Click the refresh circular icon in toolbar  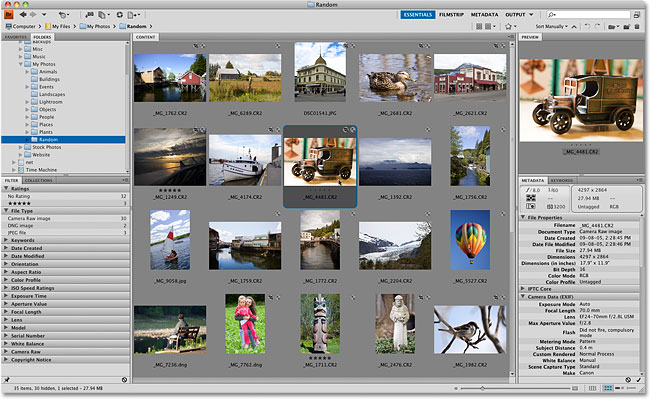(119, 15)
